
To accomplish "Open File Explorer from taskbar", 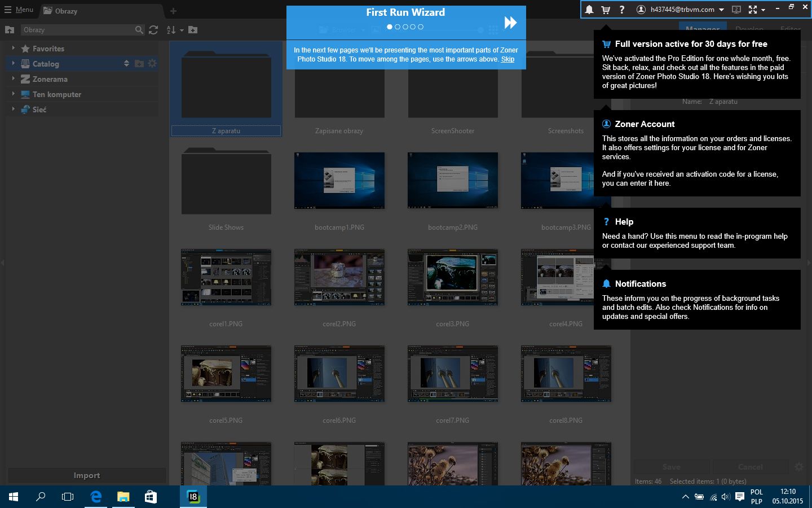I will point(123,497).
